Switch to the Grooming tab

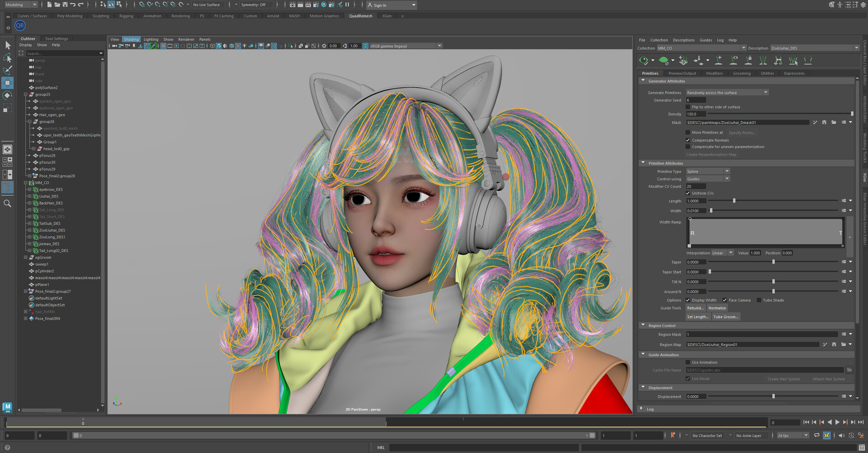pyautogui.click(x=741, y=73)
